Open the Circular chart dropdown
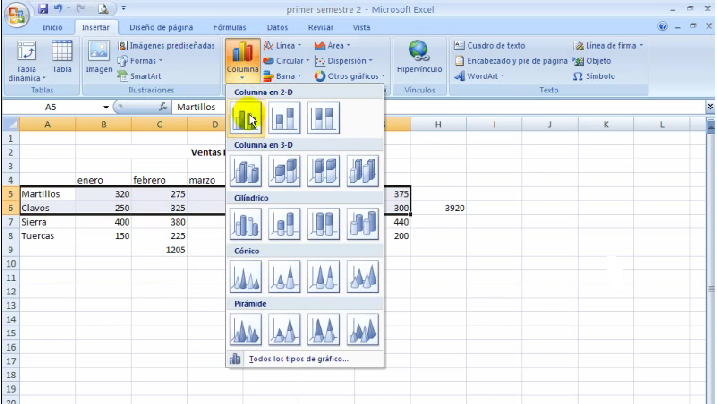717x404 pixels. coord(286,60)
